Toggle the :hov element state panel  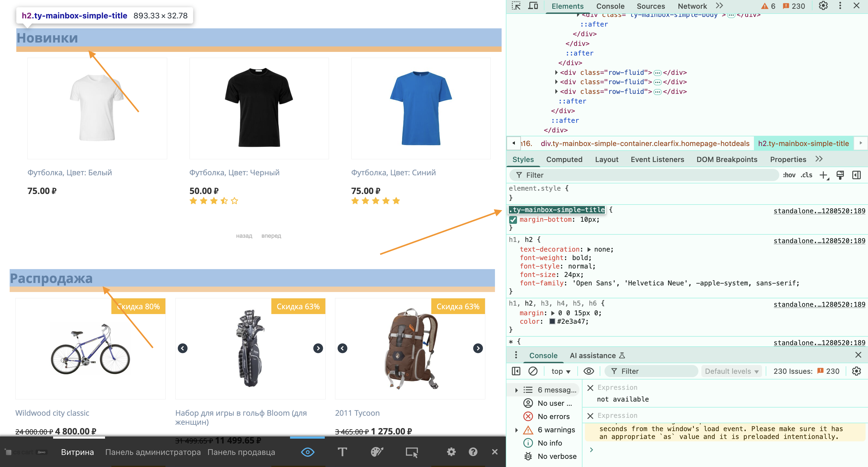pos(789,175)
